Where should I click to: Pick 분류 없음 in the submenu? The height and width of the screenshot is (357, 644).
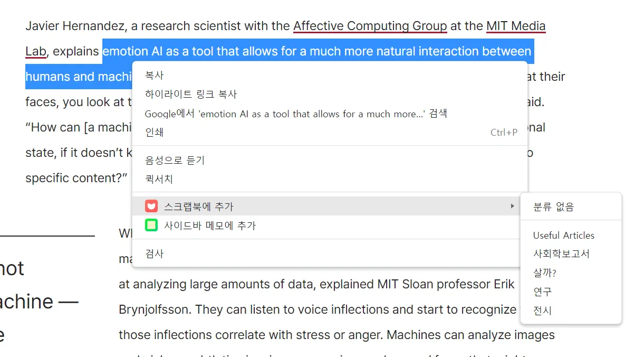(x=553, y=207)
